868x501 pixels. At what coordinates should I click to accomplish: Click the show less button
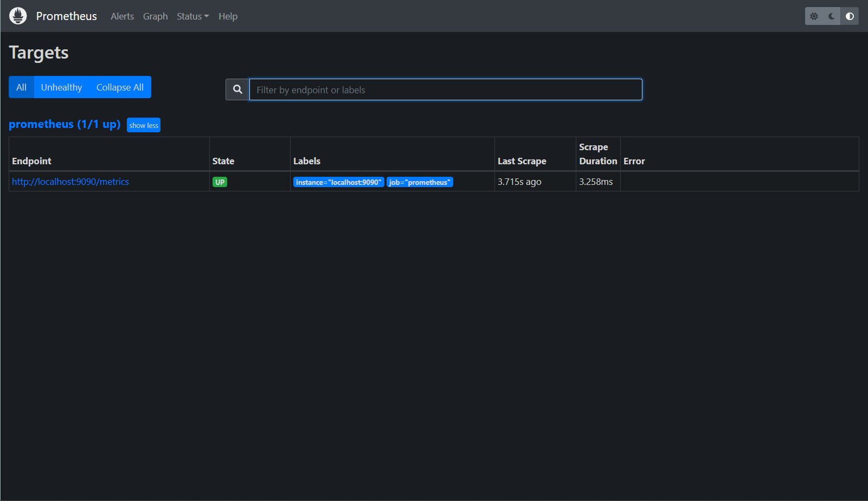point(144,125)
